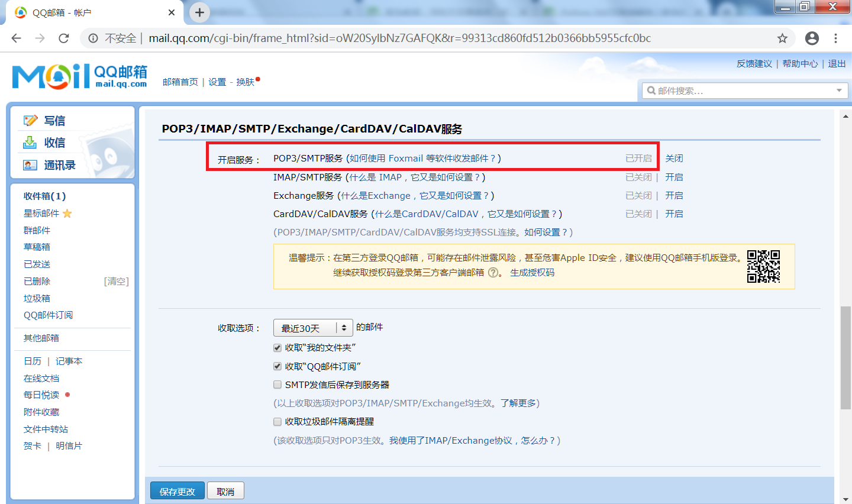Click 取消 button
This screenshot has width=852, height=504.
pos(225,491)
